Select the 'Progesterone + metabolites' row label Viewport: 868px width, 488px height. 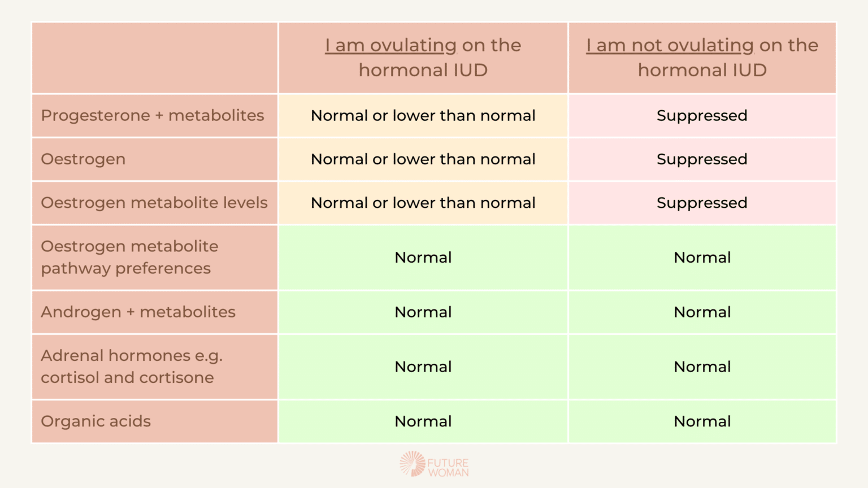pyautogui.click(x=153, y=115)
